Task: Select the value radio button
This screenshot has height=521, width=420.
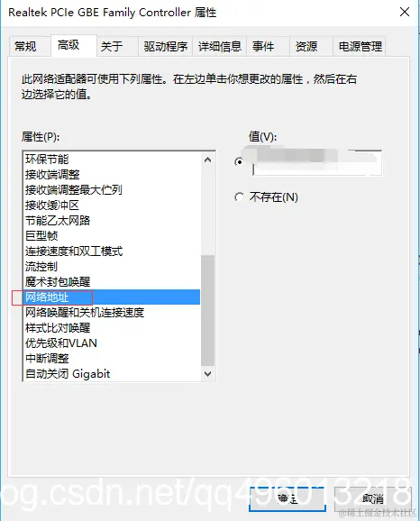Action: (239, 162)
